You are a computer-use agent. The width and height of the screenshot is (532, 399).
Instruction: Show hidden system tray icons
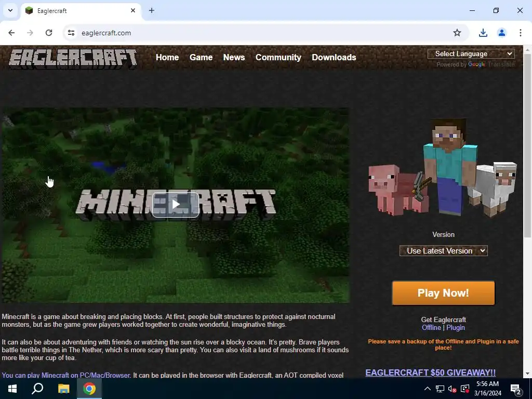428,389
